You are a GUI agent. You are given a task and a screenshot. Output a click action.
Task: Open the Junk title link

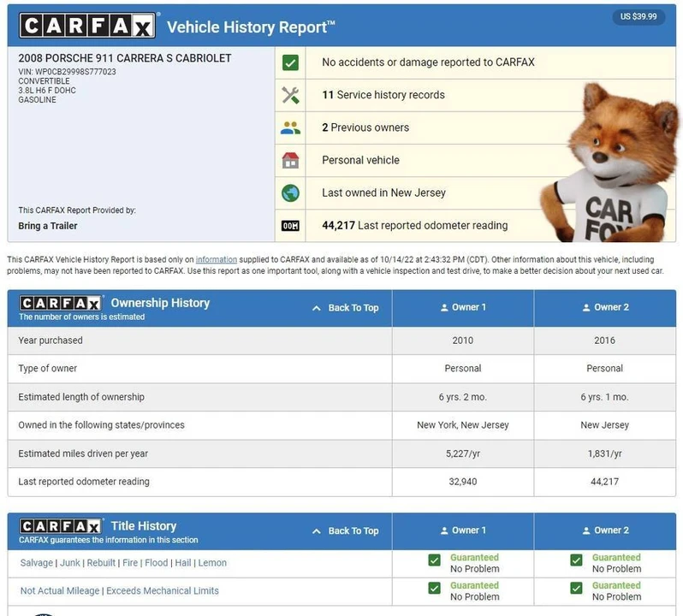69,563
